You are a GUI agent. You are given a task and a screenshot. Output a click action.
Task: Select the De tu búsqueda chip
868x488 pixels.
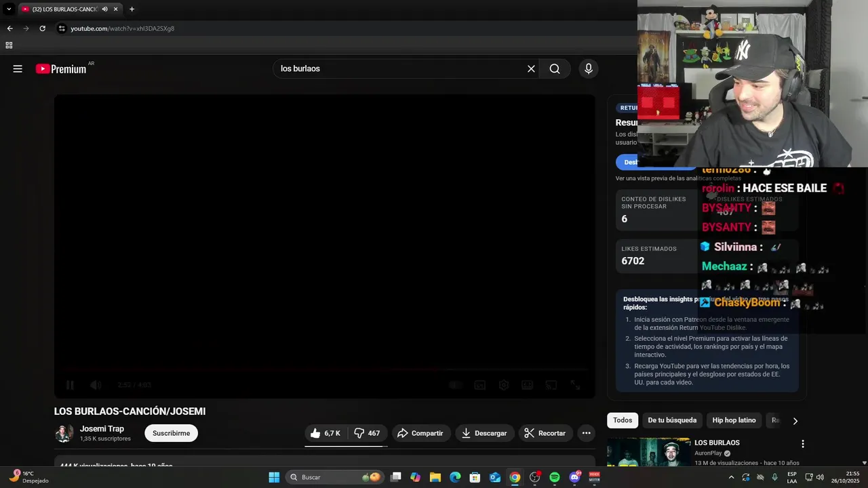click(x=672, y=420)
